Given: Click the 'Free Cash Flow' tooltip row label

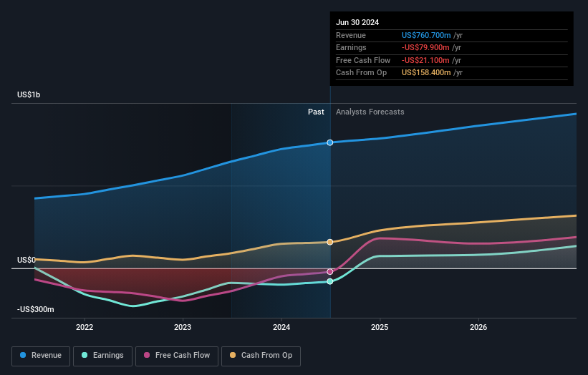Looking at the screenshot, I should [x=363, y=60].
